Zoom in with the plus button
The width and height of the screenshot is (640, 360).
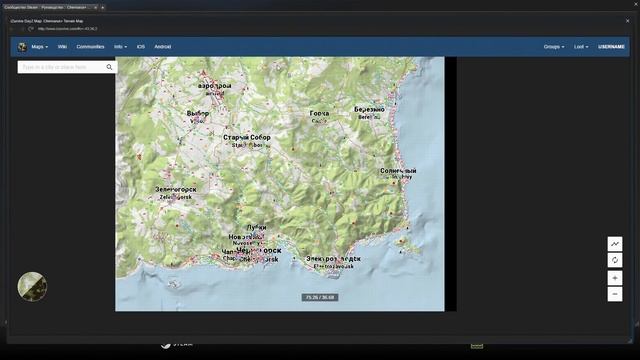pyautogui.click(x=615, y=278)
